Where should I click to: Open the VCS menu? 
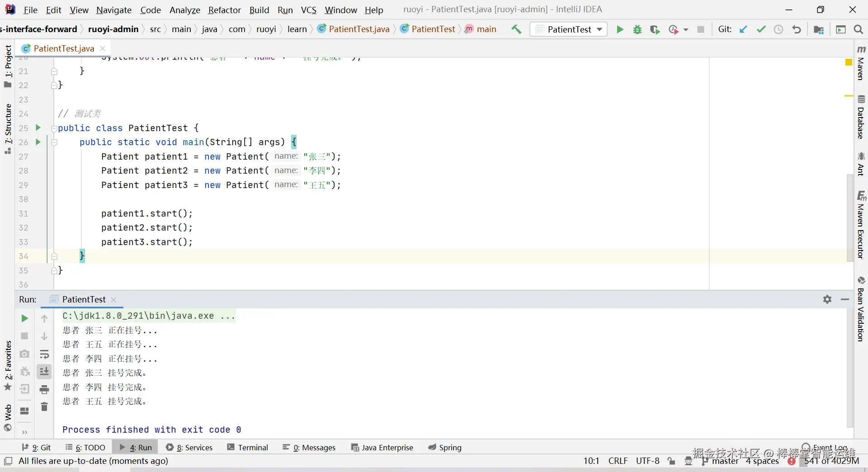(x=309, y=10)
